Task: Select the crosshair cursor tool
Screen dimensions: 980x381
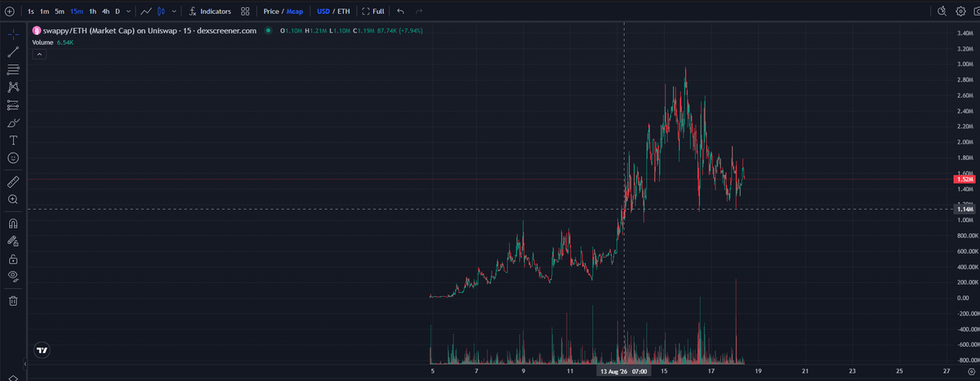Action: coord(13,35)
